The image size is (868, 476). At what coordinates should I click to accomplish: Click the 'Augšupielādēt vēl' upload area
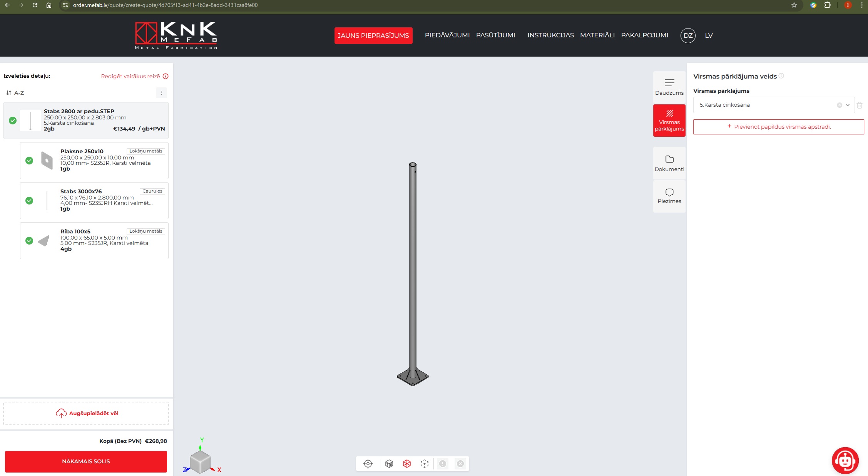(86, 413)
